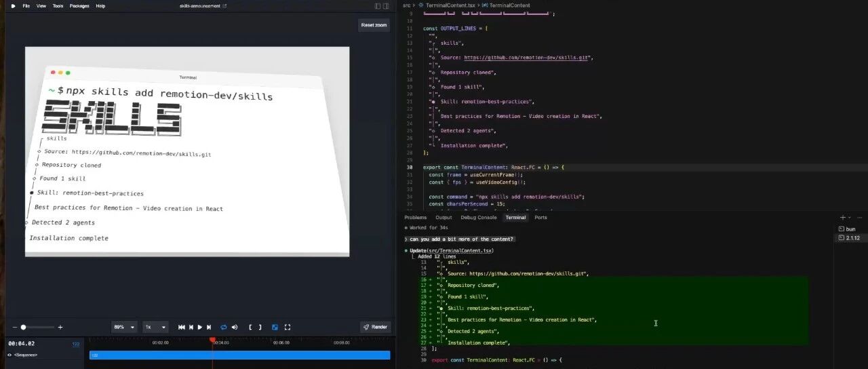The height and width of the screenshot is (369, 868).
Task: Click the 00:02.00 mark on the timeline ruler
Action: [x=161, y=343]
